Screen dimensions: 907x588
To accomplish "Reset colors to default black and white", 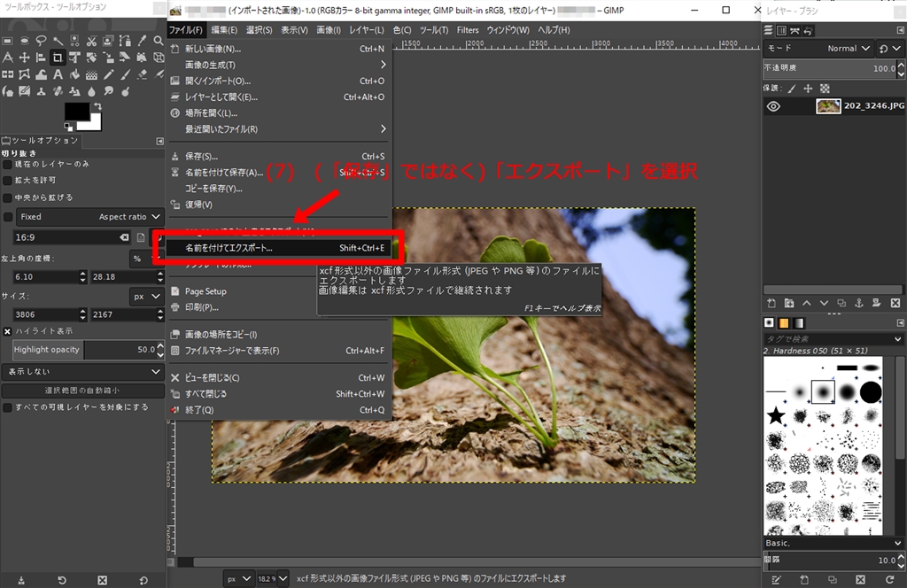I will [68, 127].
